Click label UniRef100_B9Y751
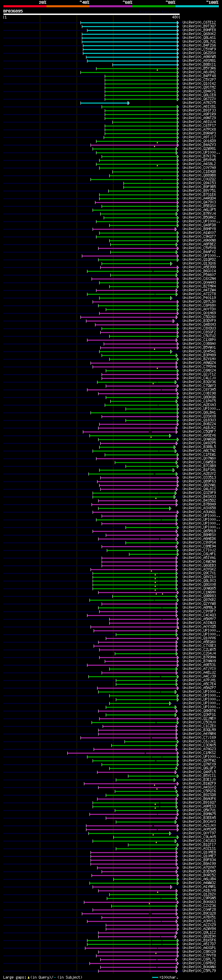 click(x=199, y=191)
